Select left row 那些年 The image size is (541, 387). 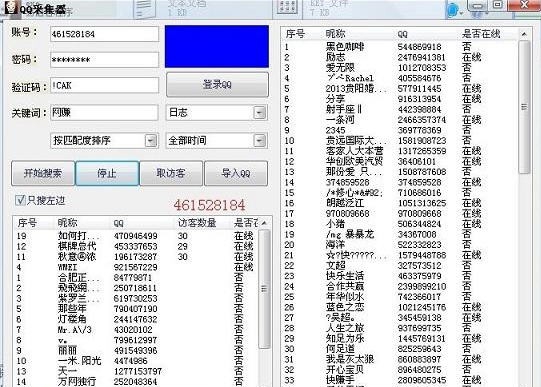(x=136, y=309)
